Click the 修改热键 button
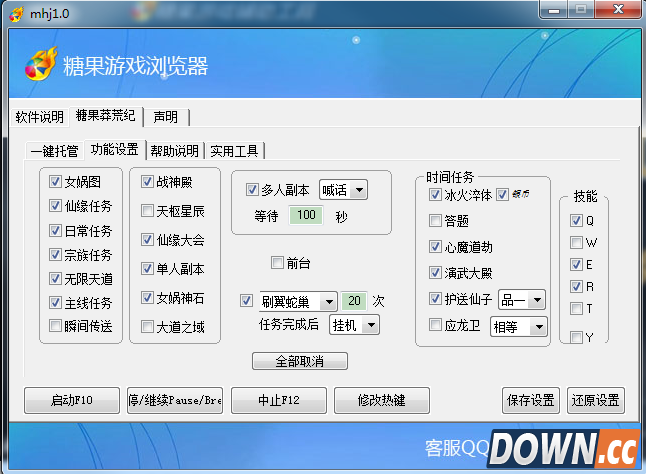Image resolution: width=646 pixels, height=474 pixels. pos(382,400)
